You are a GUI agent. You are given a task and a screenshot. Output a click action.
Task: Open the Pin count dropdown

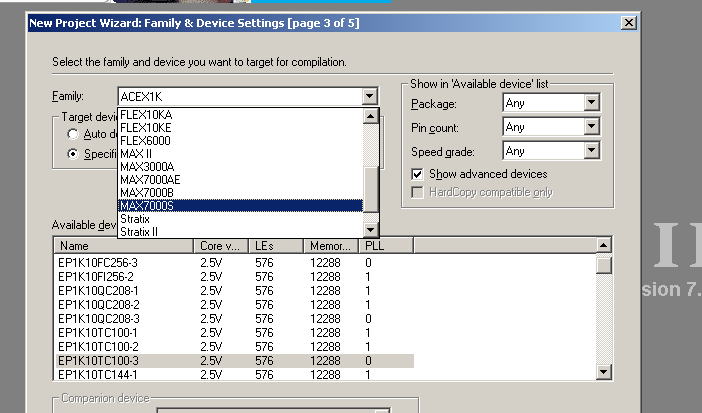coord(591,127)
